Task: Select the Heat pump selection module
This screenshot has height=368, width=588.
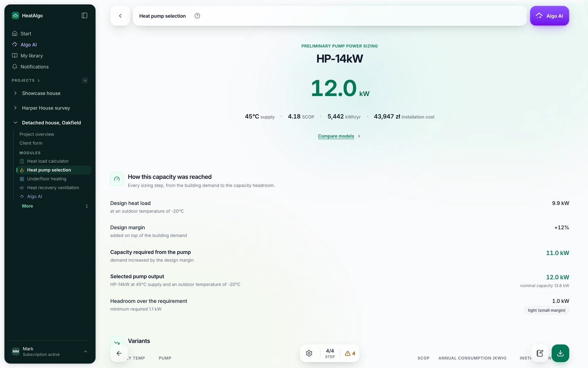Action: pyautogui.click(x=54, y=170)
